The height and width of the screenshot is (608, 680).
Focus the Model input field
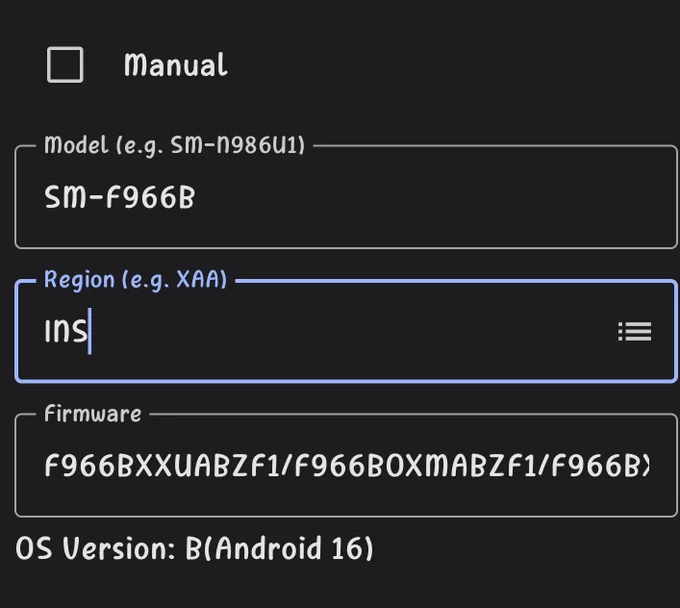click(x=346, y=197)
